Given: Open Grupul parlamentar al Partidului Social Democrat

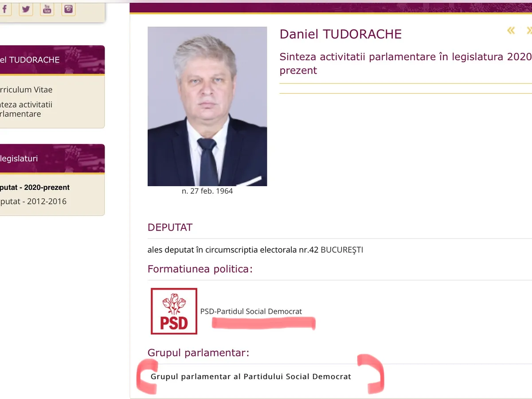Looking at the screenshot, I should [251, 377].
